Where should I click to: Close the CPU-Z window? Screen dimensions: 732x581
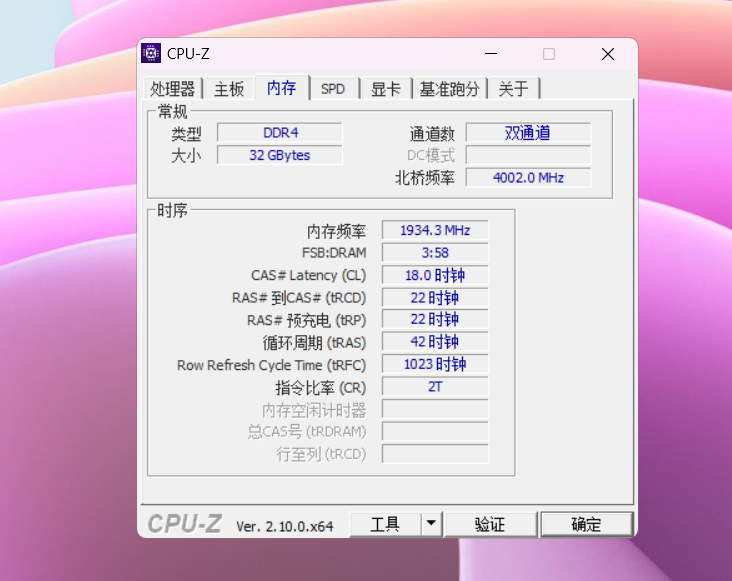[608, 54]
